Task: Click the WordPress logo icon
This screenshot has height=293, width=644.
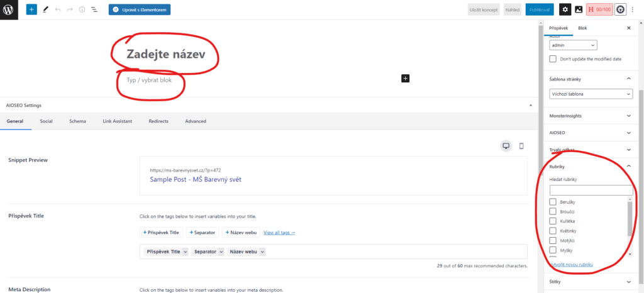Action: [x=10, y=9]
